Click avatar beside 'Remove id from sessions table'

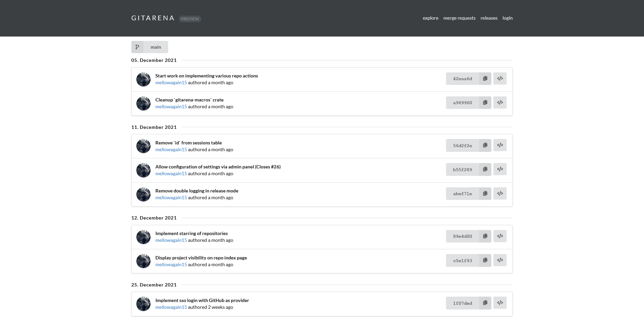point(143,146)
